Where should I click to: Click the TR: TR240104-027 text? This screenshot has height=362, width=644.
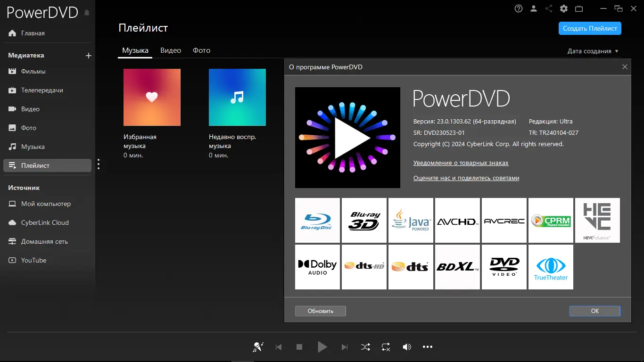[x=553, y=132]
